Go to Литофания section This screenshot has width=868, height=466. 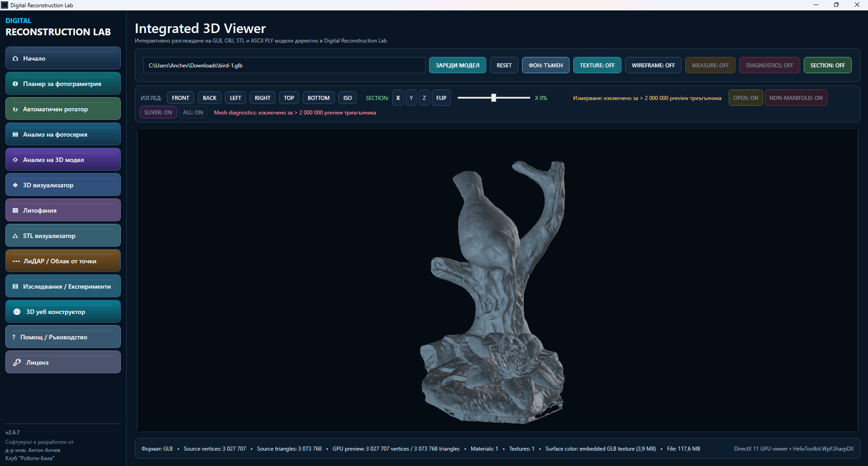click(x=63, y=210)
